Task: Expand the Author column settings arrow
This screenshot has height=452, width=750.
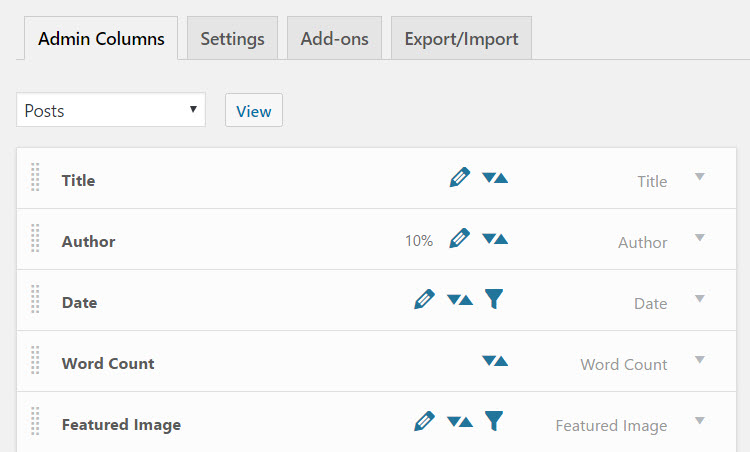Action: pos(699,238)
